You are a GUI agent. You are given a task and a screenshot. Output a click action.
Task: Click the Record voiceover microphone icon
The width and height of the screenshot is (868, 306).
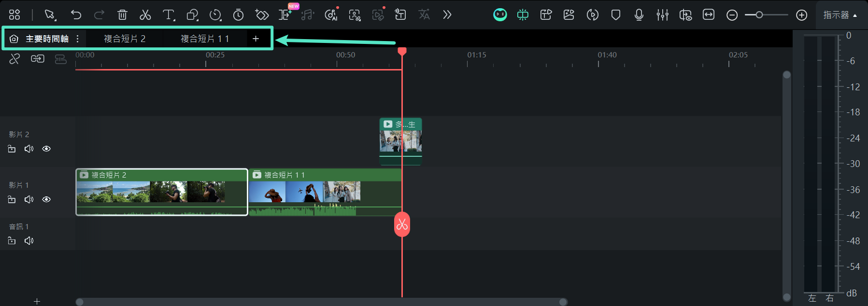(x=639, y=15)
